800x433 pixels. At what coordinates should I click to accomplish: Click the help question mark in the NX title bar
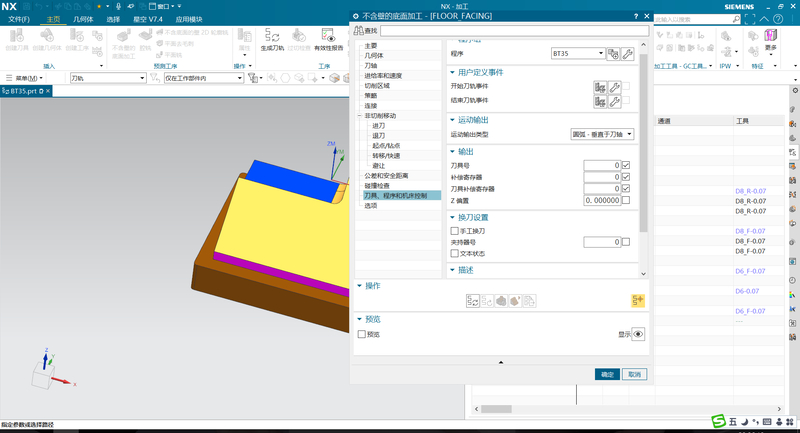[x=778, y=19]
